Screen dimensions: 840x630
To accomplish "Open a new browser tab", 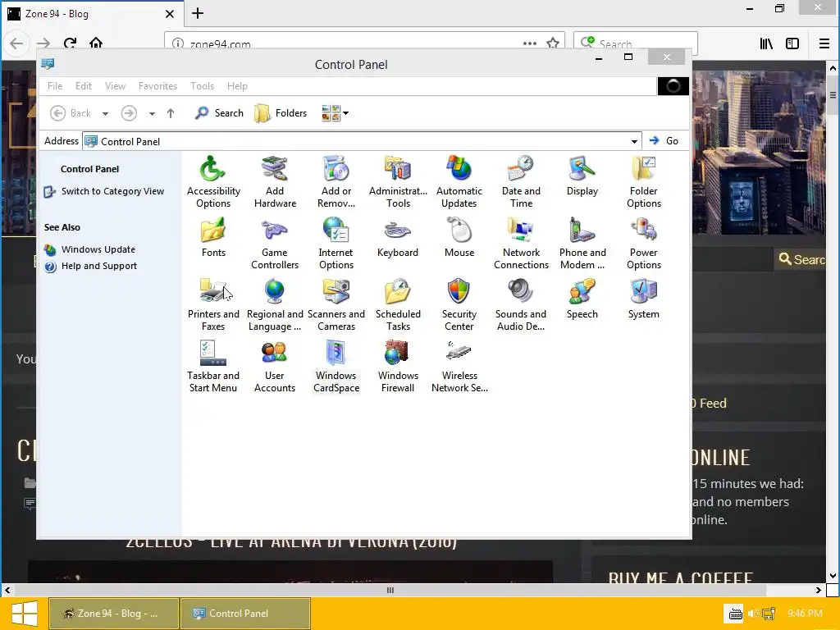I will pyautogui.click(x=198, y=13).
